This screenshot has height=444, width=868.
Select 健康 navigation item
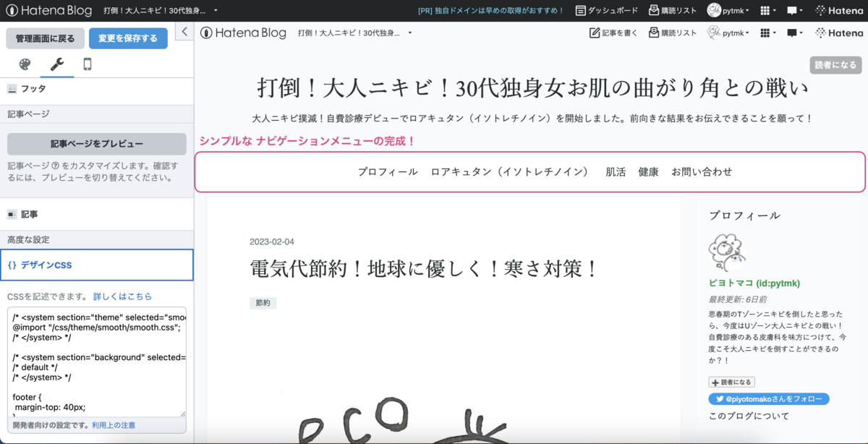(x=648, y=172)
